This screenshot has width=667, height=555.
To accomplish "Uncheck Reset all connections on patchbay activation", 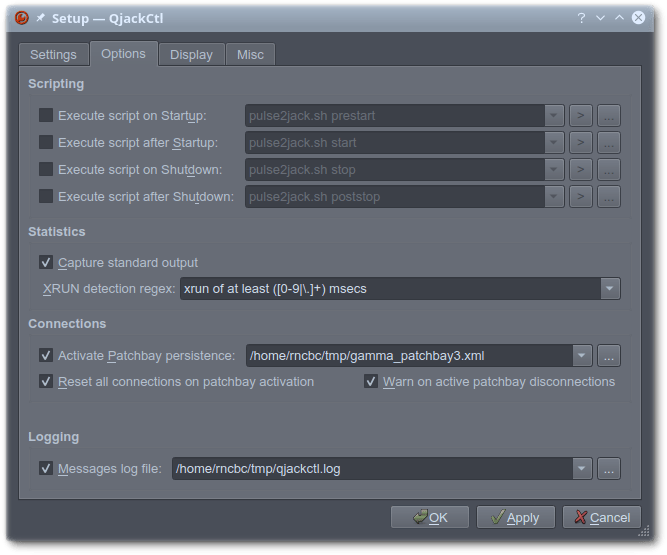I will [46, 381].
